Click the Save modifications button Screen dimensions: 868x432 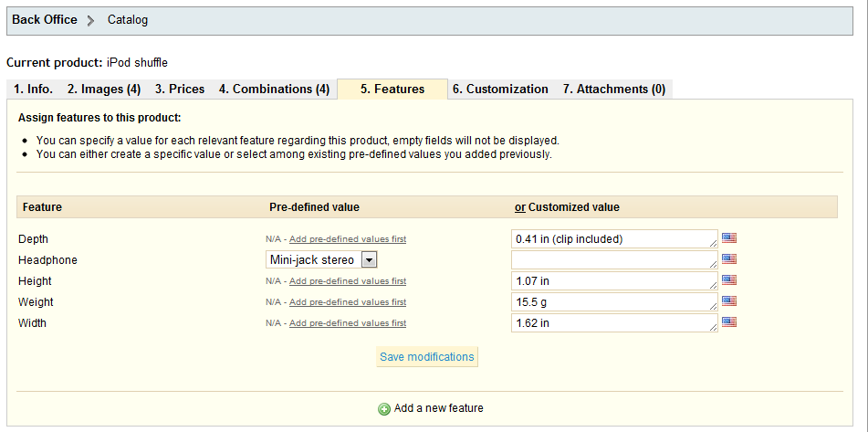[x=427, y=357]
